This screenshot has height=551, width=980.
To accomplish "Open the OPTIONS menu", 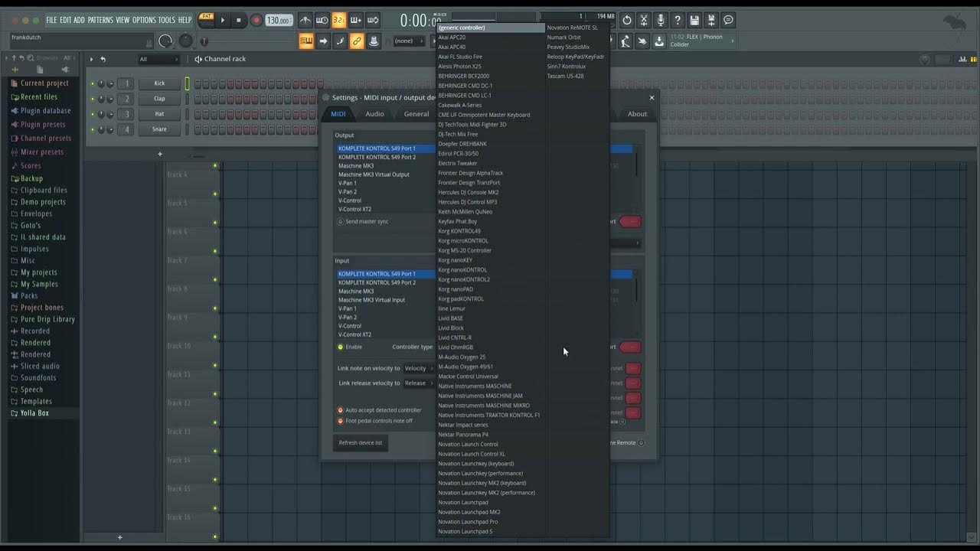I will point(144,20).
